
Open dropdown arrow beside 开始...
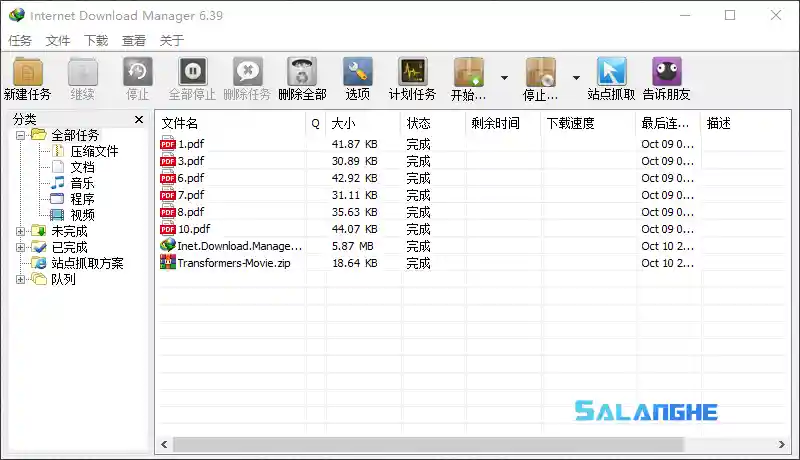pyautogui.click(x=504, y=78)
